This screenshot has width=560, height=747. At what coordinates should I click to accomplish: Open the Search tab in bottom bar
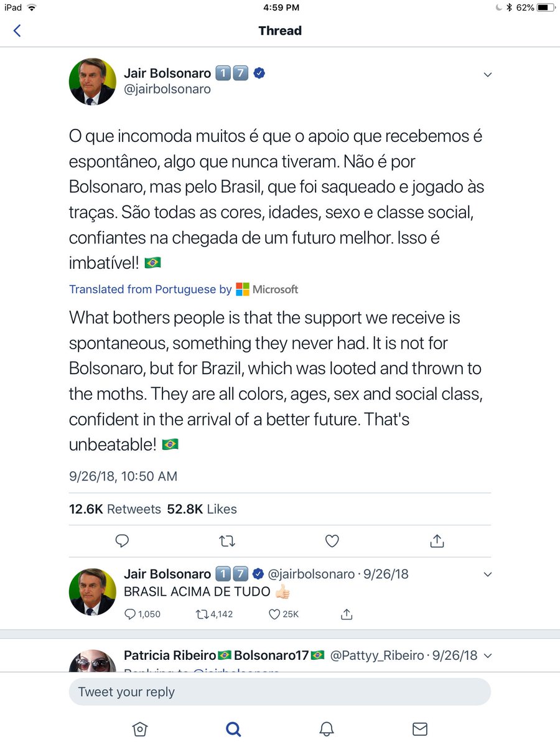(x=233, y=728)
